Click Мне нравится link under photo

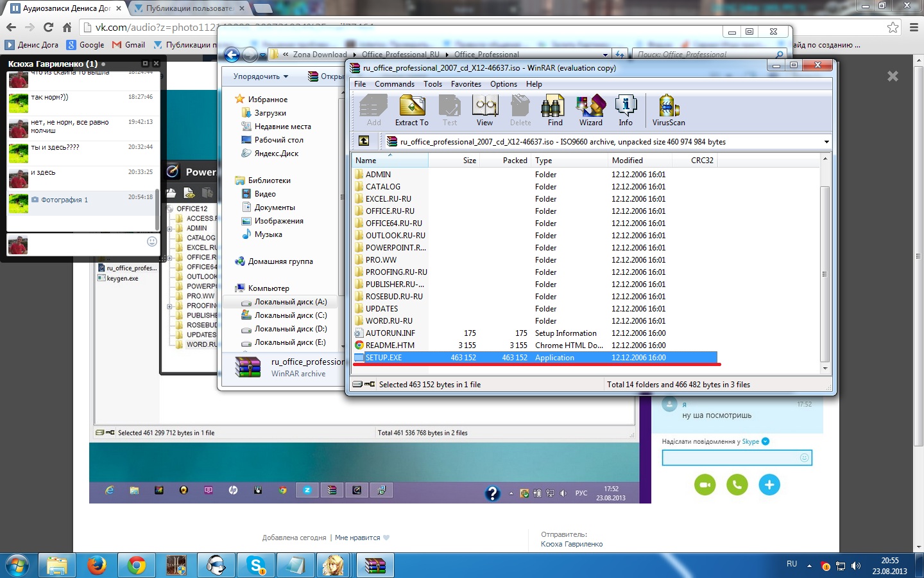point(357,538)
